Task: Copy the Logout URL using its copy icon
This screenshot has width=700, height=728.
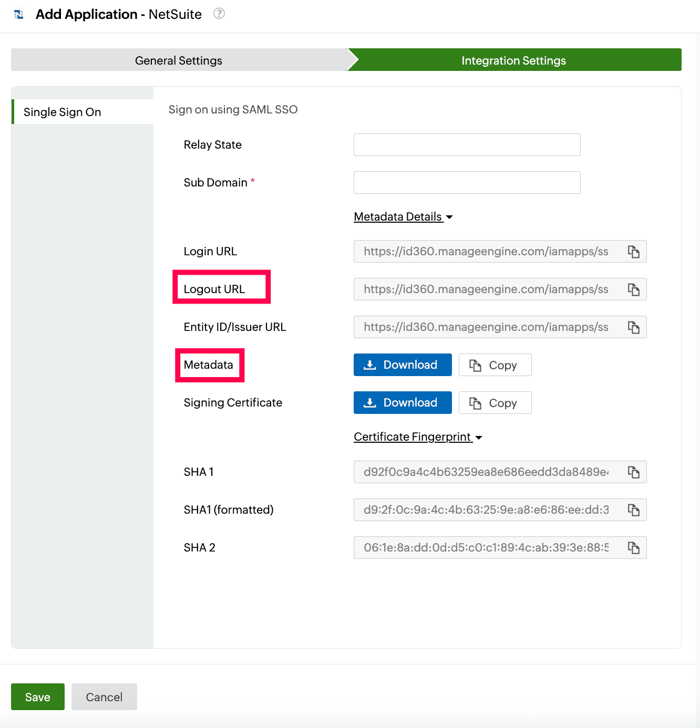Action: pos(633,289)
